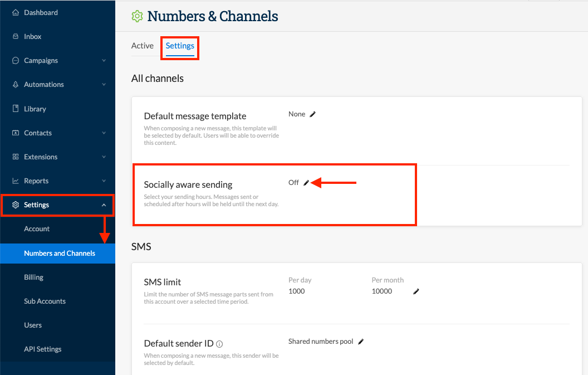Open API Settings page

pyautogui.click(x=43, y=349)
